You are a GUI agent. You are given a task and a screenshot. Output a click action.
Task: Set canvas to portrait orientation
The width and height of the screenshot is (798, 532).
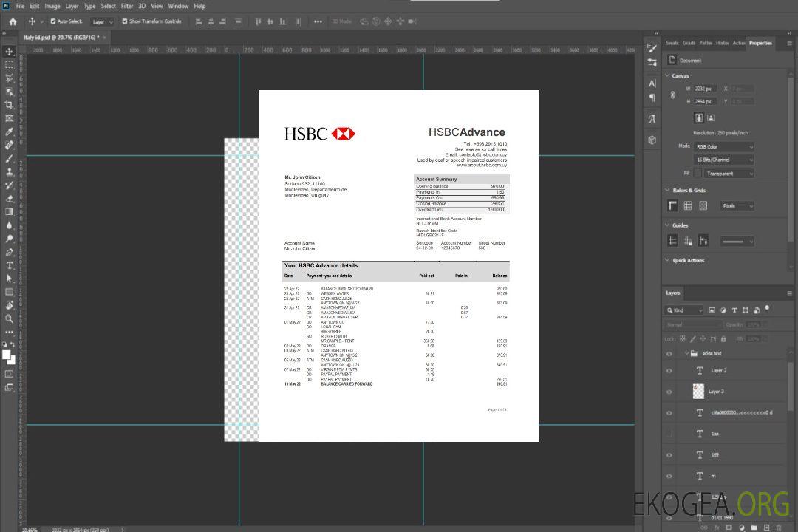[x=699, y=118]
